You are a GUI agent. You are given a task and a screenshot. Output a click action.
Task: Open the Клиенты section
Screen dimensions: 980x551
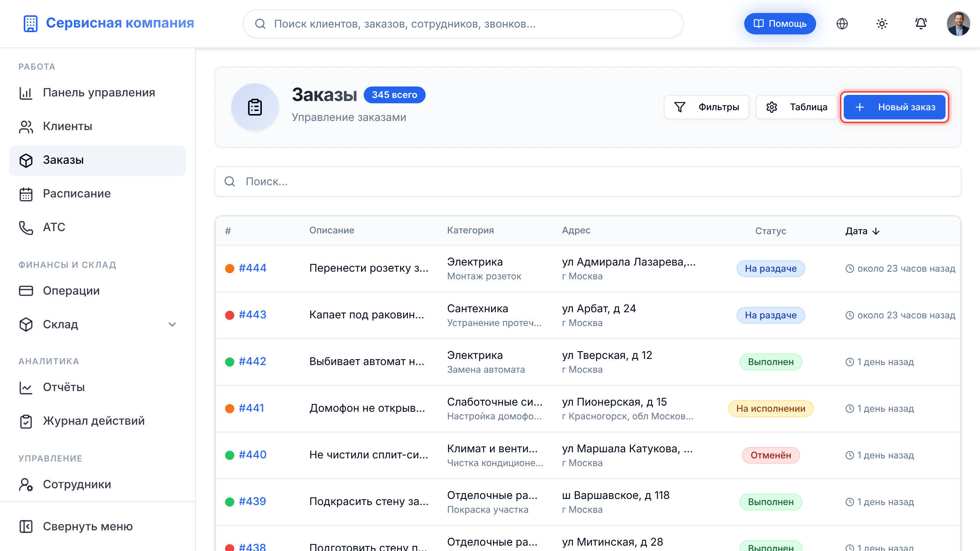(98, 126)
